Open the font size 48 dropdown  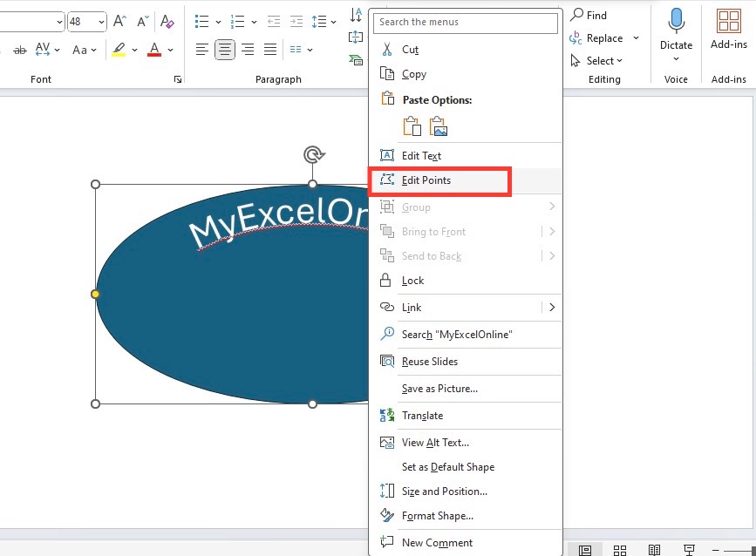pos(87,22)
